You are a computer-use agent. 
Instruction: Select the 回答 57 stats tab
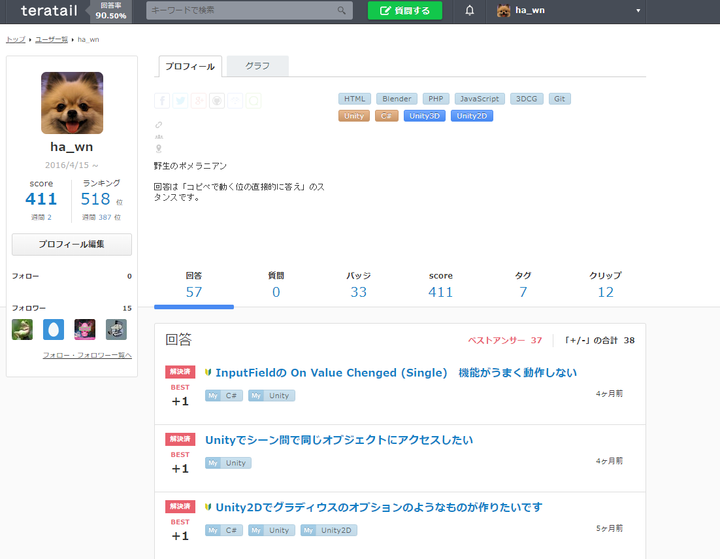pyautogui.click(x=194, y=286)
